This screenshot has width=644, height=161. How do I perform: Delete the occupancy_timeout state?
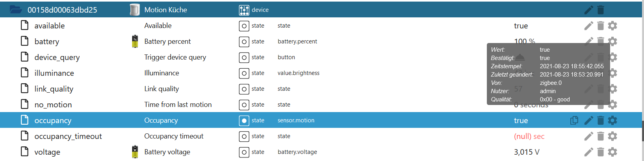click(x=601, y=136)
